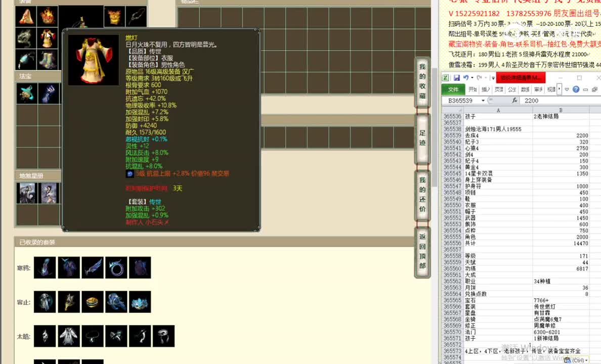Image resolution: width=601 pixels, height=364 pixels.
Task: Click the fifth 寒鸦 set item icon
Action: pyautogui.click(x=140, y=267)
